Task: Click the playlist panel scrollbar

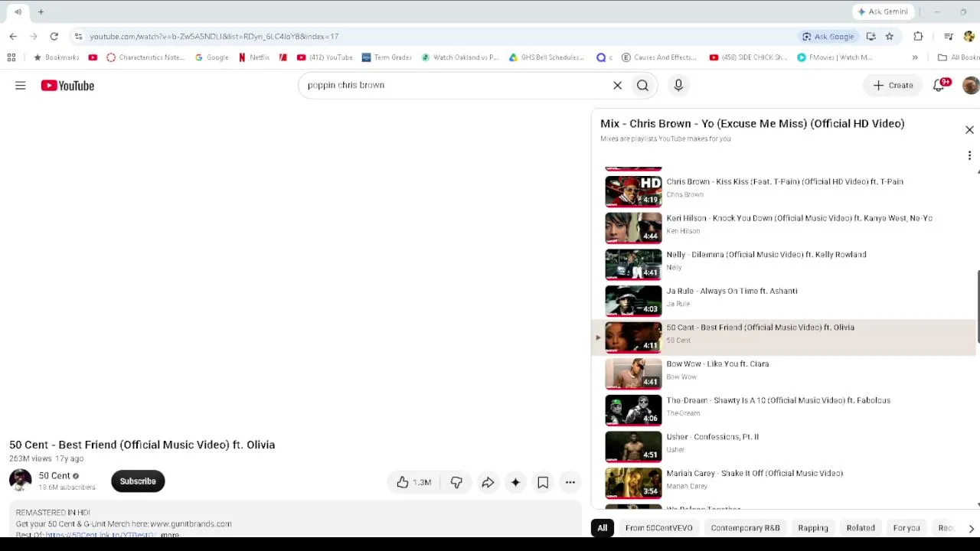Action: [x=978, y=306]
